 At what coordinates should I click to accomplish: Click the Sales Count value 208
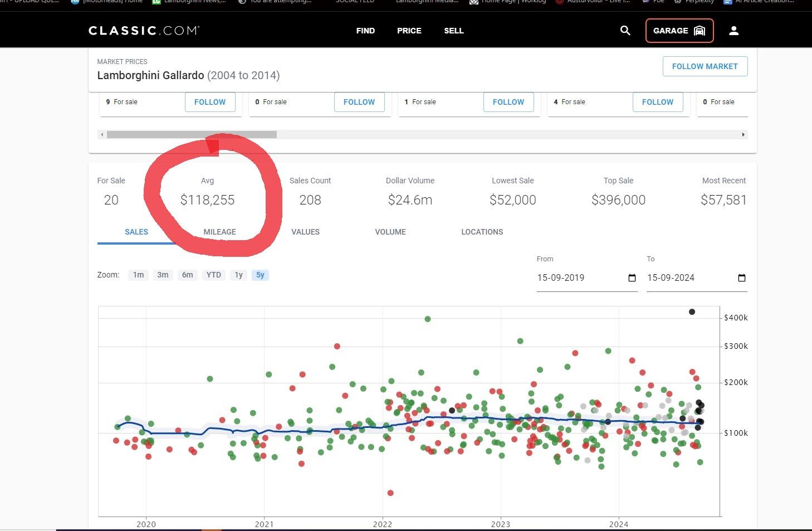[310, 200]
